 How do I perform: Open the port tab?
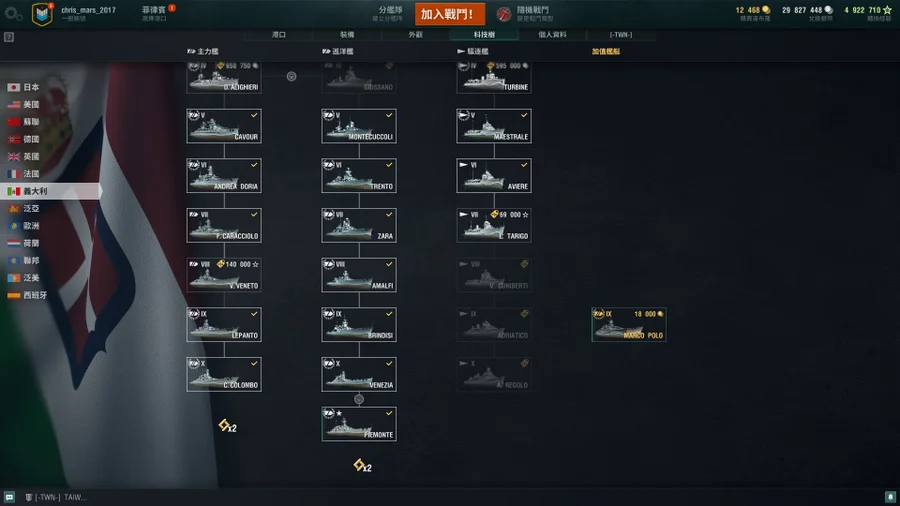tap(279, 34)
